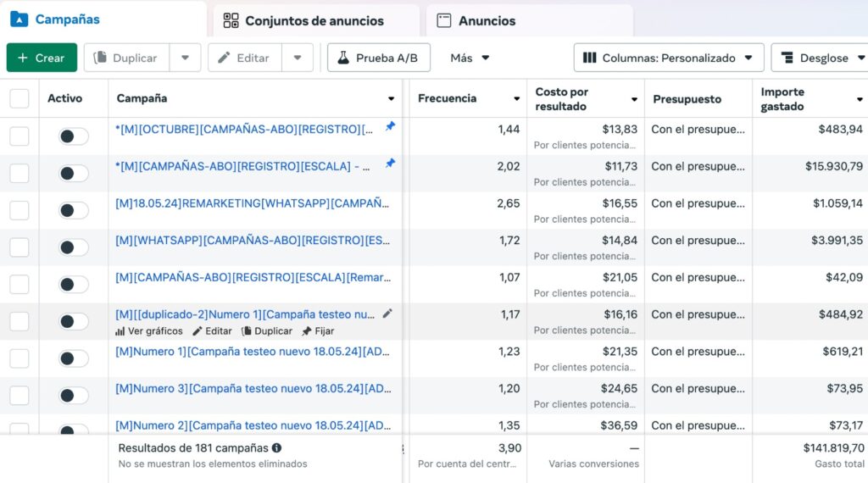The image size is (868, 483).
Task: Check the select-all checkbox in table header
Action: pyautogui.click(x=19, y=98)
